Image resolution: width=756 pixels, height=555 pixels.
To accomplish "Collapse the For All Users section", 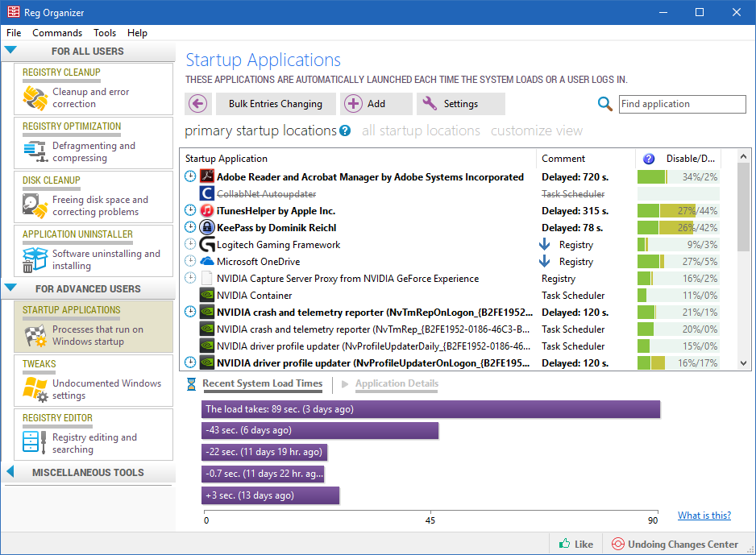I will tap(10, 51).
